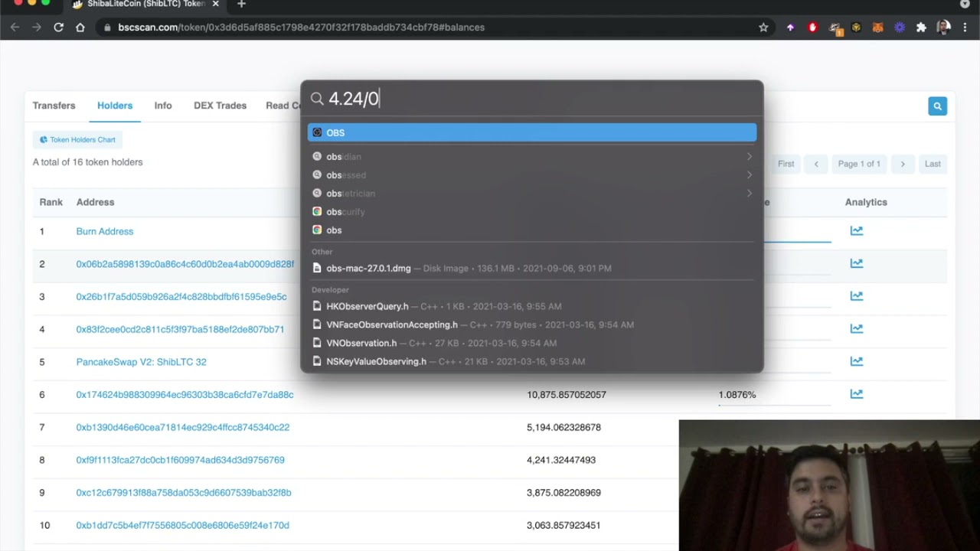This screenshot has width=980, height=551.
Task: Choose the plain 'obs' Chrome suggestion
Action: tap(532, 230)
